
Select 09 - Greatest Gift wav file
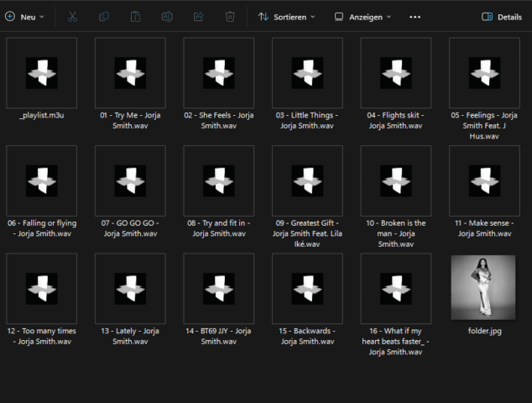pos(307,181)
